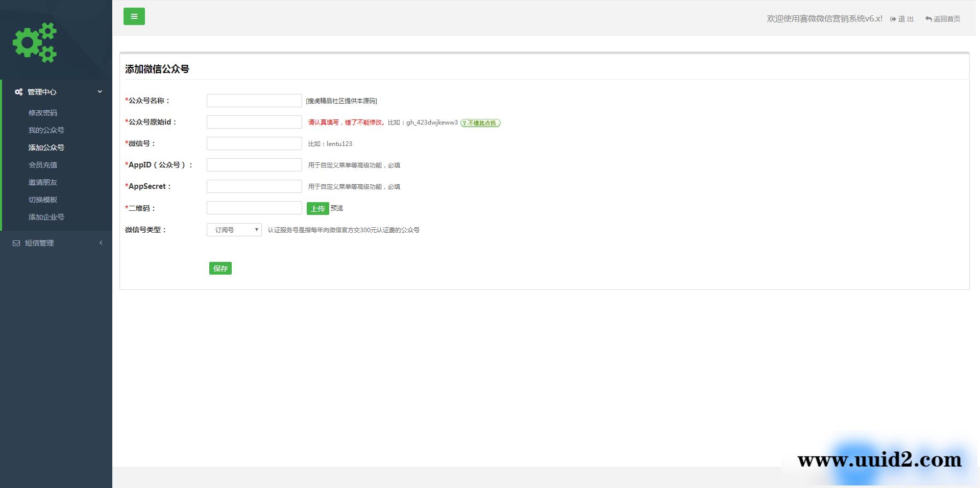Click the green gears logo
The height and width of the screenshot is (488, 980).
point(35,42)
